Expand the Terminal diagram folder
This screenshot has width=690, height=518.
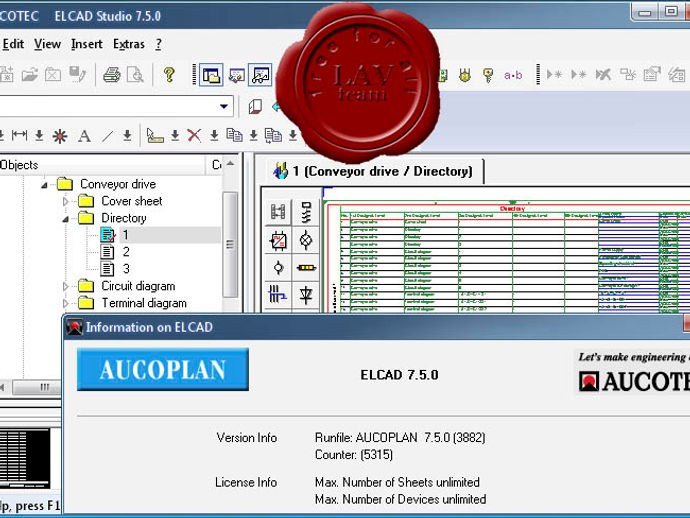[x=66, y=304]
